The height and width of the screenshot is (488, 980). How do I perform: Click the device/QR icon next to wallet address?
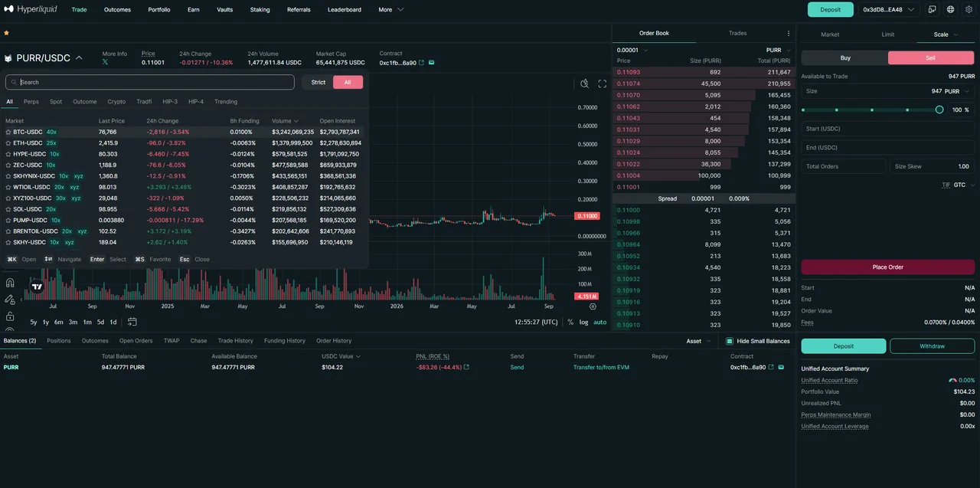(932, 10)
